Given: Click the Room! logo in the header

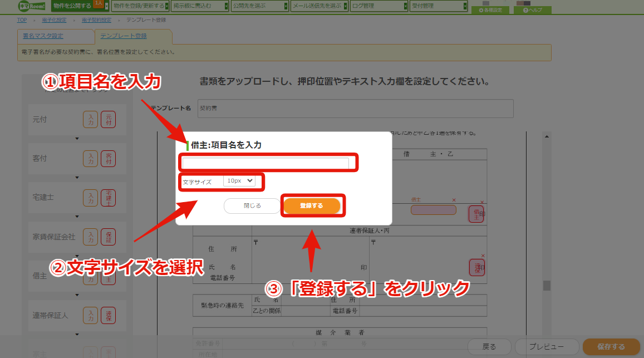Looking at the screenshot, I should coord(32,6).
